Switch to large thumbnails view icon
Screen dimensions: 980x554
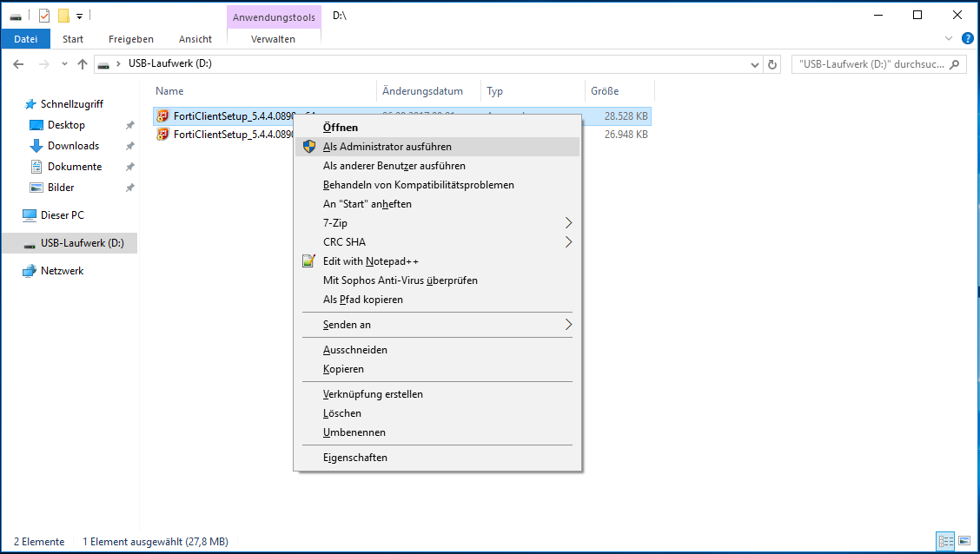tap(964, 541)
